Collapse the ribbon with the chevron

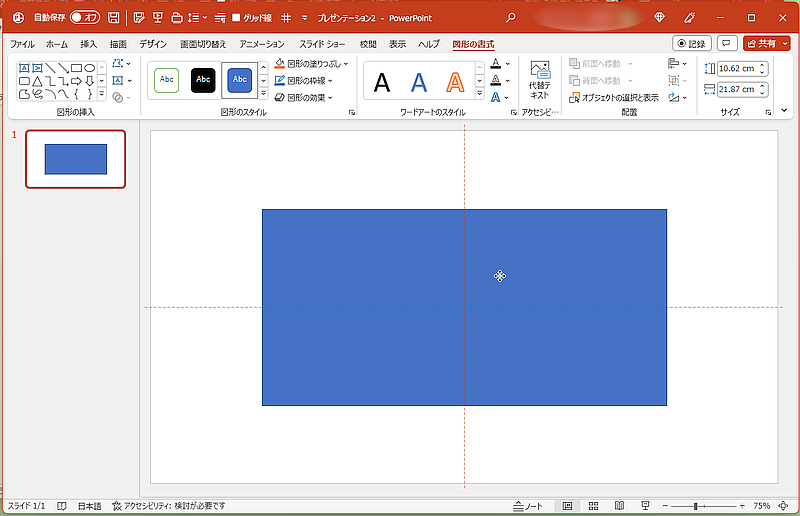(x=784, y=111)
